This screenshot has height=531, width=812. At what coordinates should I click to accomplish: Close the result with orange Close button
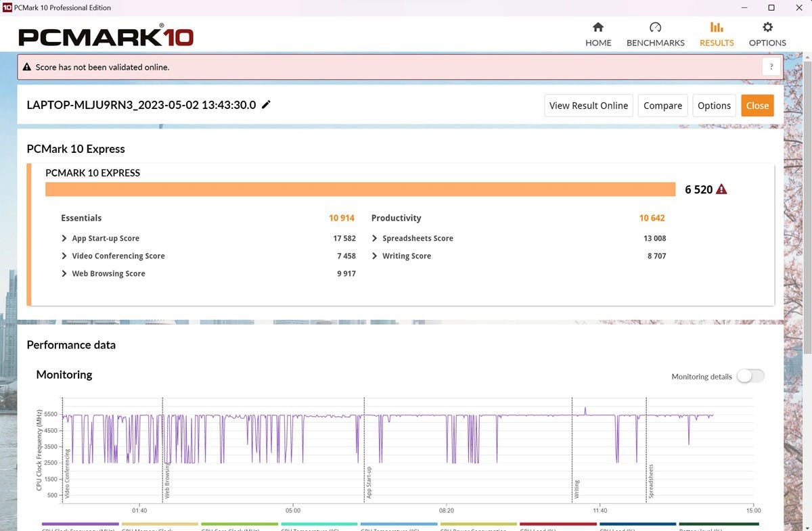[757, 106]
